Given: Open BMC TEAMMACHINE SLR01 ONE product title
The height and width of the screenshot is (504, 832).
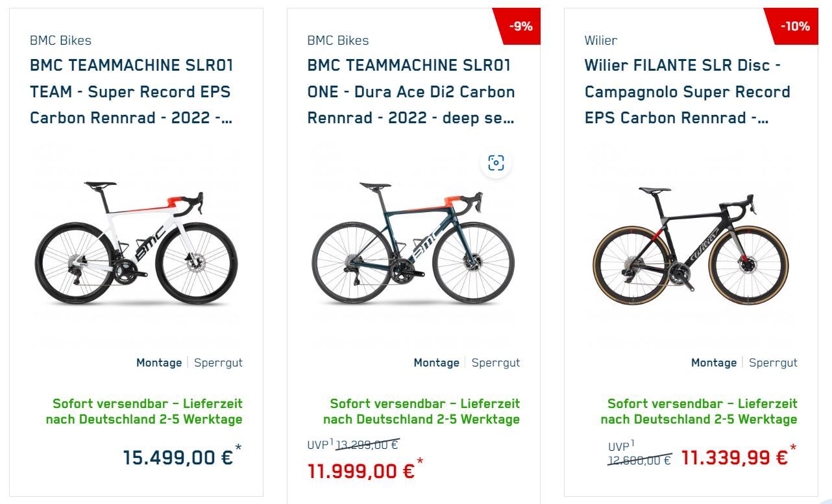Looking at the screenshot, I should click(411, 91).
